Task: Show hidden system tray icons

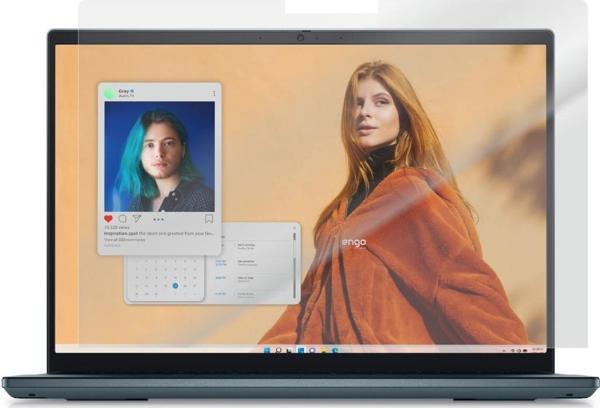Action: pyautogui.click(x=504, y=351)
